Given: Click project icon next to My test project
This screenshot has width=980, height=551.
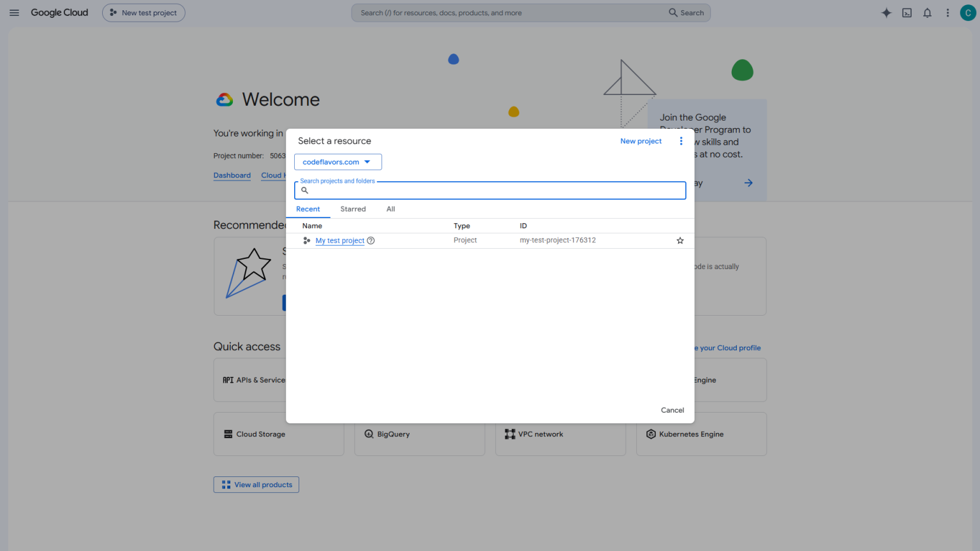Looking at the screenshot, I should 307,240.
